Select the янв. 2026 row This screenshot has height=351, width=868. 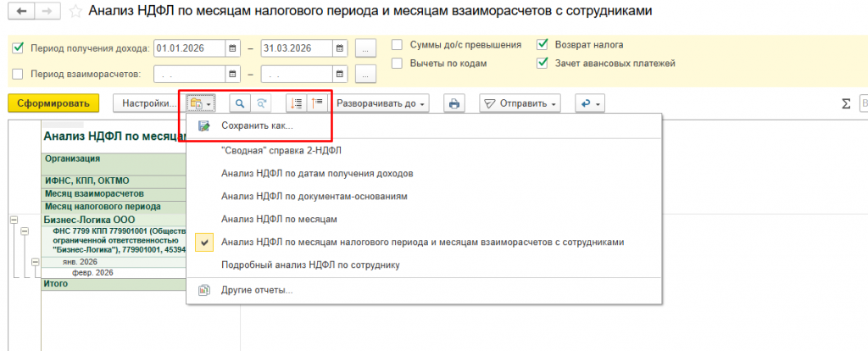[114, 262]
